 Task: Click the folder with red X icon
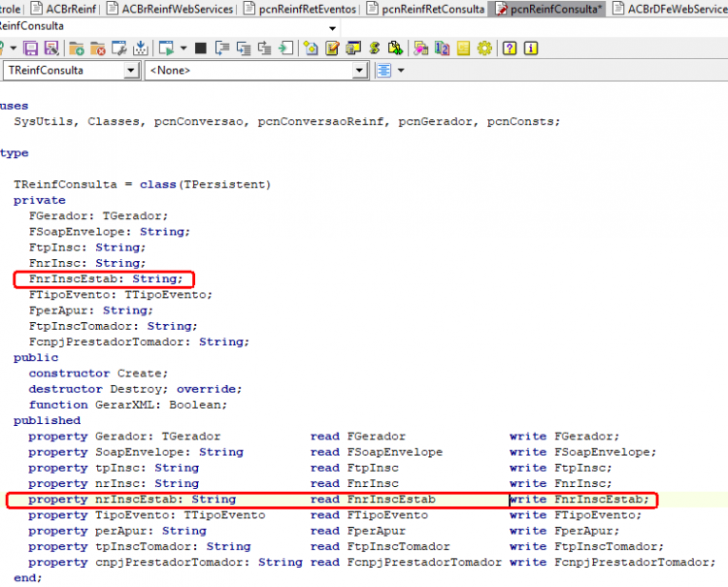(x=98, y=49)
